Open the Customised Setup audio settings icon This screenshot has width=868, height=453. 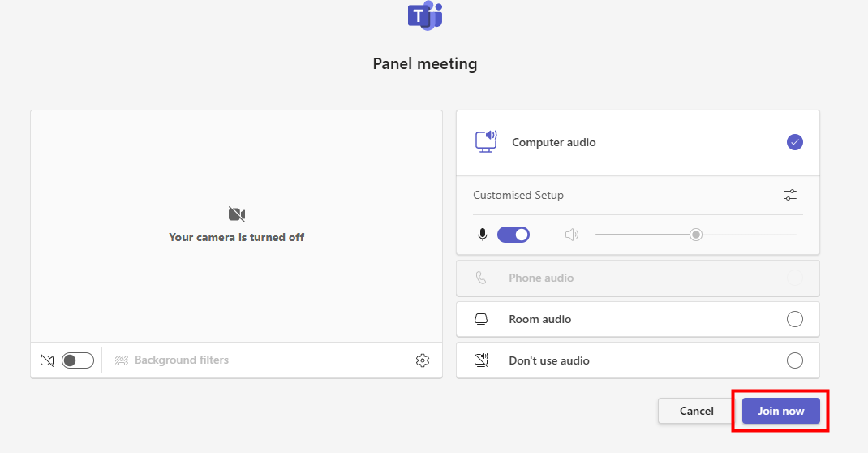pos(790,195)
